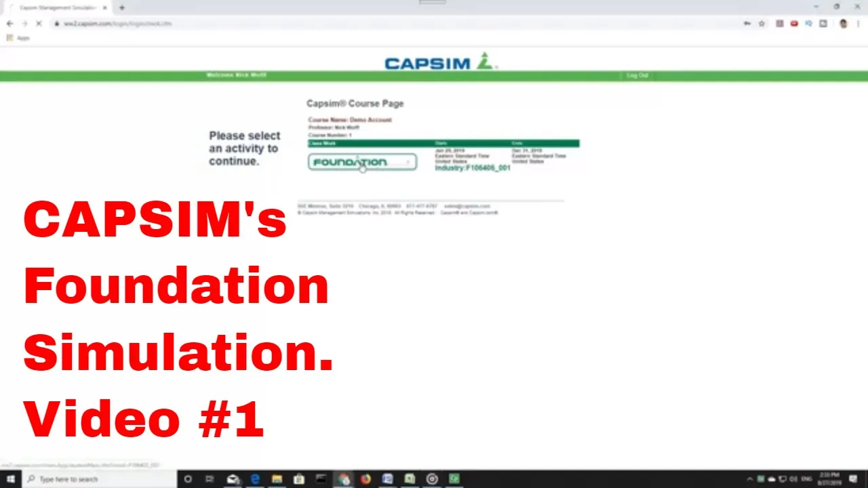Close the Capsim browser tab
The image size is (868, 488).
[x=104, y=7]
